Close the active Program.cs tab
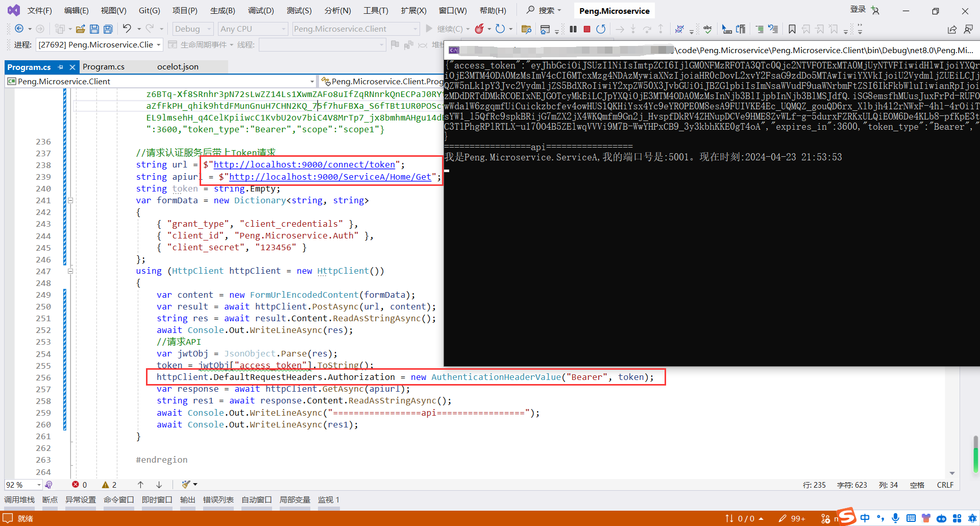This screenshot has width=980, height=526. point(72,67)
